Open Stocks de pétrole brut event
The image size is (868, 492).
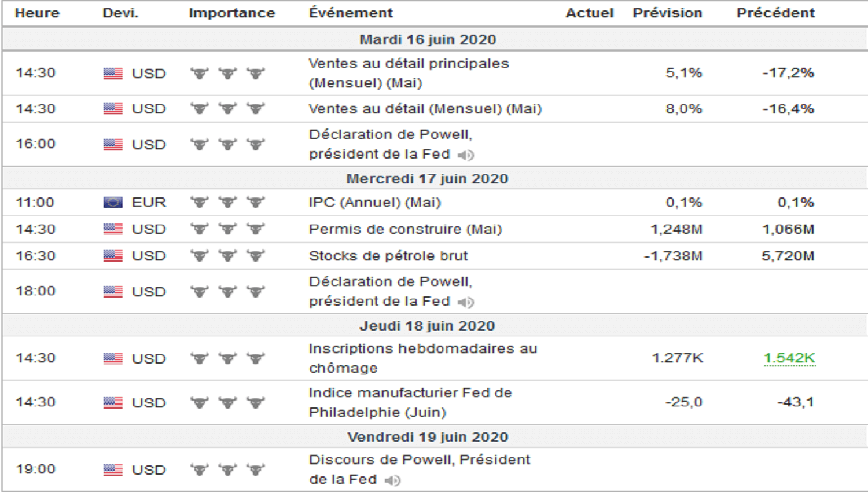(388, 256)
